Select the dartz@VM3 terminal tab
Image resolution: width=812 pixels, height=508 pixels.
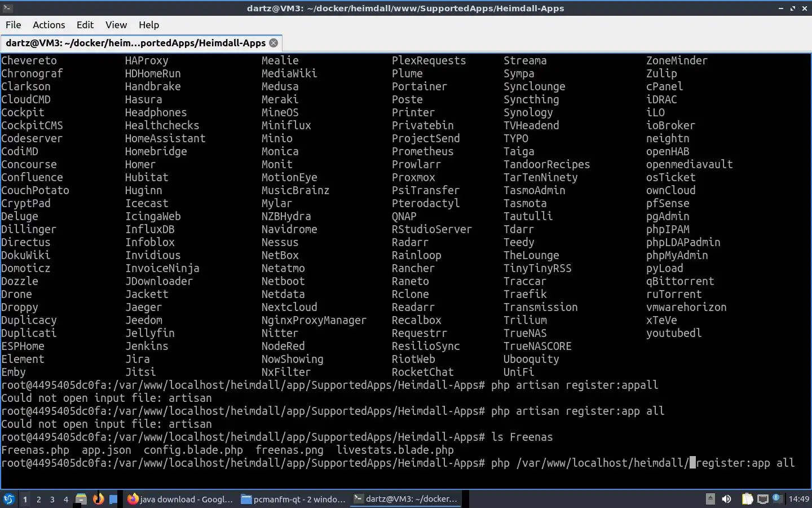point(141,43)
